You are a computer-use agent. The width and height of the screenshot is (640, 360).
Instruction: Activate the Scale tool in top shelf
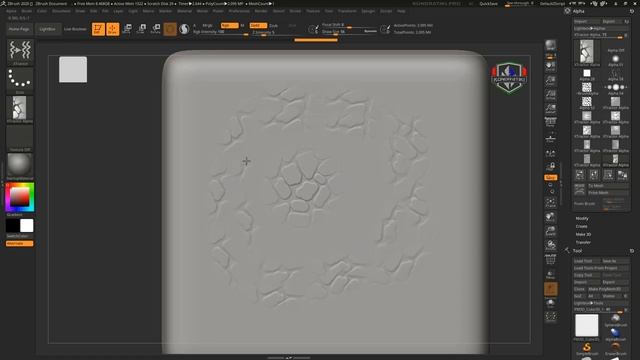click(x=141, y=29)
